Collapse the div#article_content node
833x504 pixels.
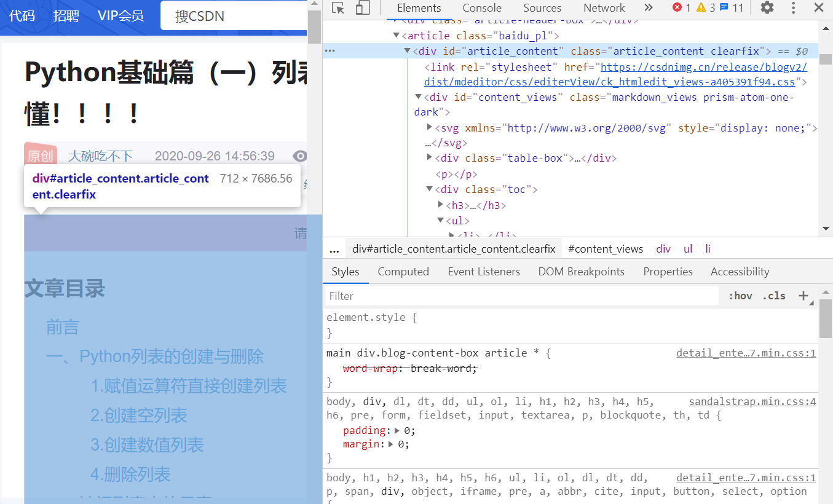click(407, 51)
